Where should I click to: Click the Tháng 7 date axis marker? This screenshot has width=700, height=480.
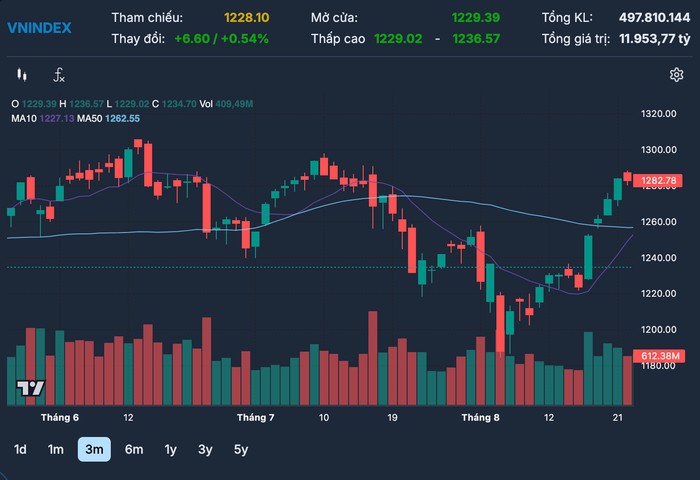(x=255, y=417)
